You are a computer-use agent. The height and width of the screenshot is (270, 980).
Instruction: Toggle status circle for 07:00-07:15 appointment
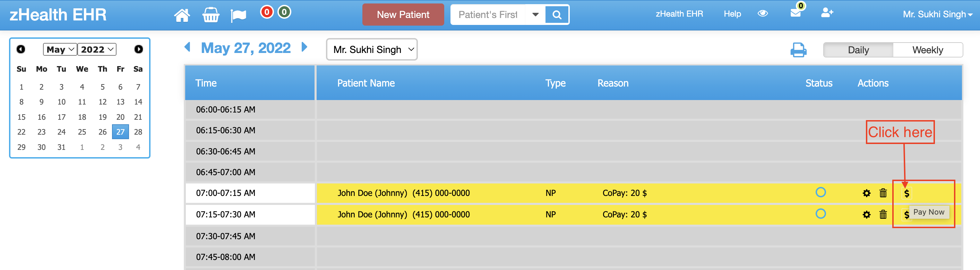pos(820,192)
